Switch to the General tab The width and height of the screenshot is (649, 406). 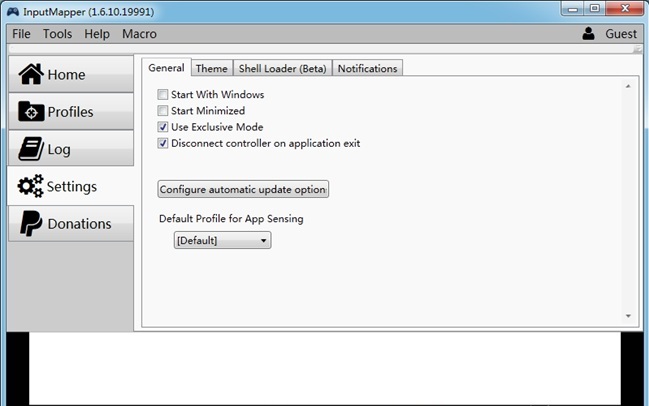pyautogui.click(x=166, y=67)
